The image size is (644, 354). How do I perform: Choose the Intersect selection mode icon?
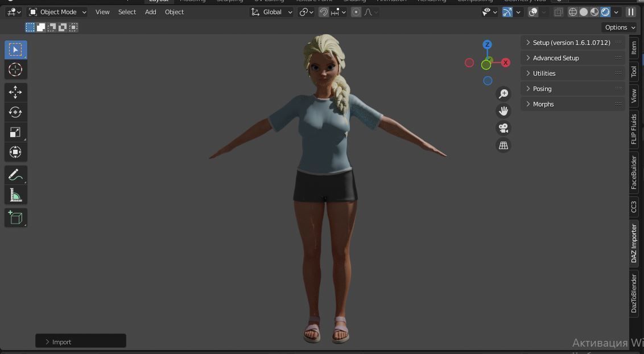73,27
